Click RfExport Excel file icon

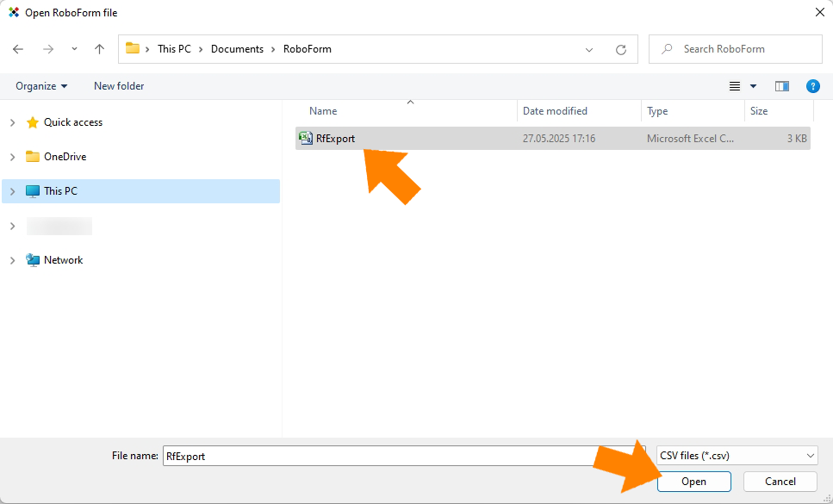306,138
